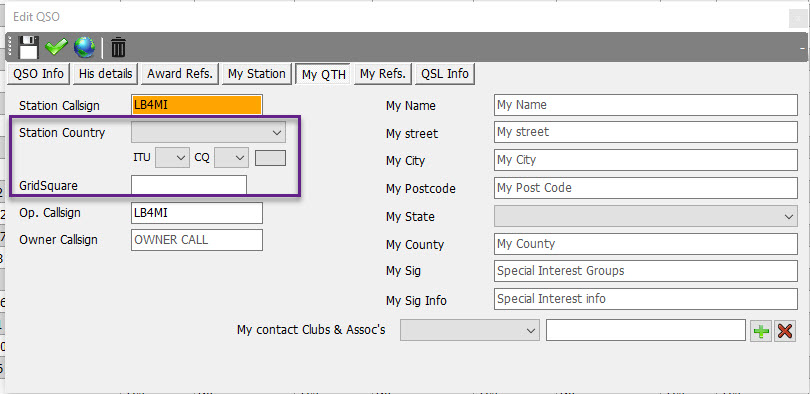Focus the GridSquare input field
The height and width of the screenshot is (394, 810).
pos(189,185)
